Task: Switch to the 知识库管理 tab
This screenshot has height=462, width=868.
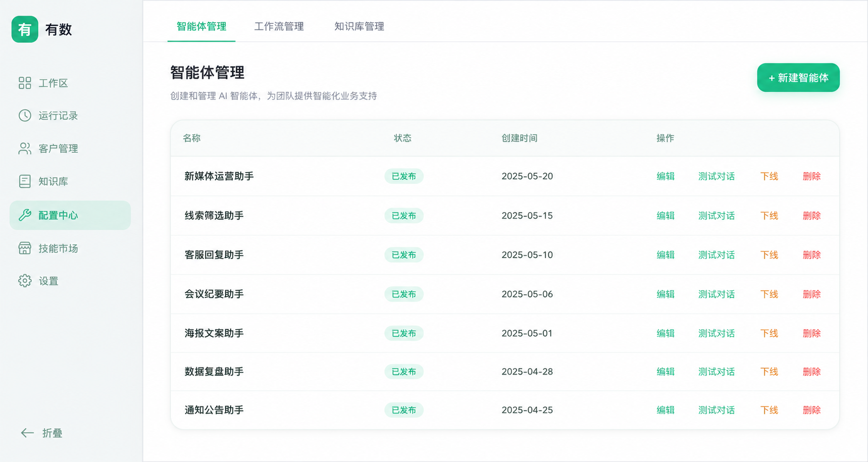Action: pyautogui.click(x=359, y=26)
